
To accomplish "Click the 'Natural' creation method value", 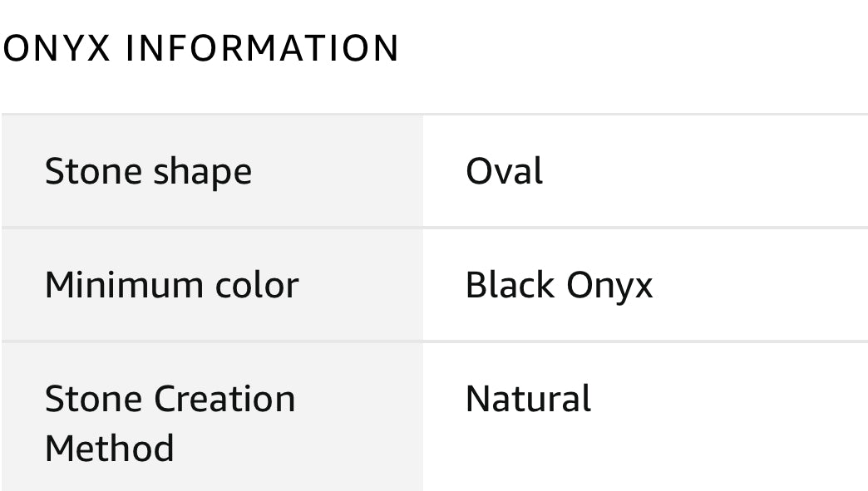I will point(529,399).
